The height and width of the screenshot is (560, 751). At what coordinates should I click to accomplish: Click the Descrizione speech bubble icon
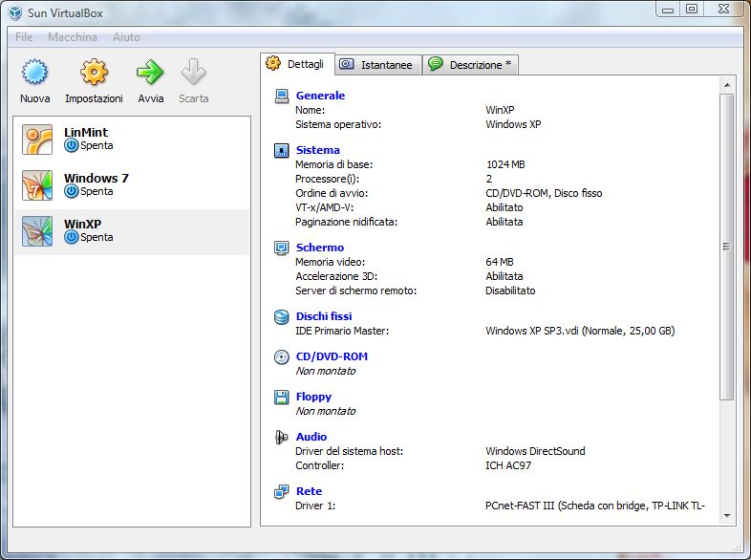tap(436, 64)
